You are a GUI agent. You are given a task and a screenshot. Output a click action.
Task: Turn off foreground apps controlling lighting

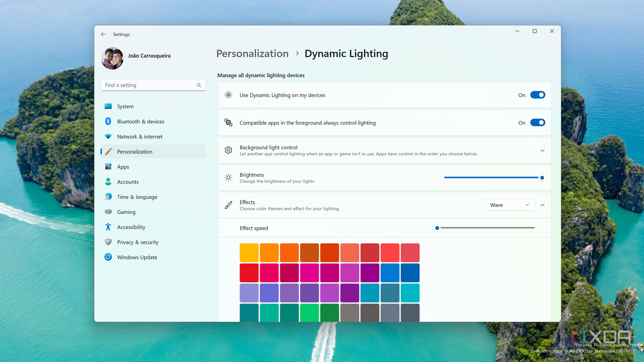pyautogui.click(x=538, y=123)
